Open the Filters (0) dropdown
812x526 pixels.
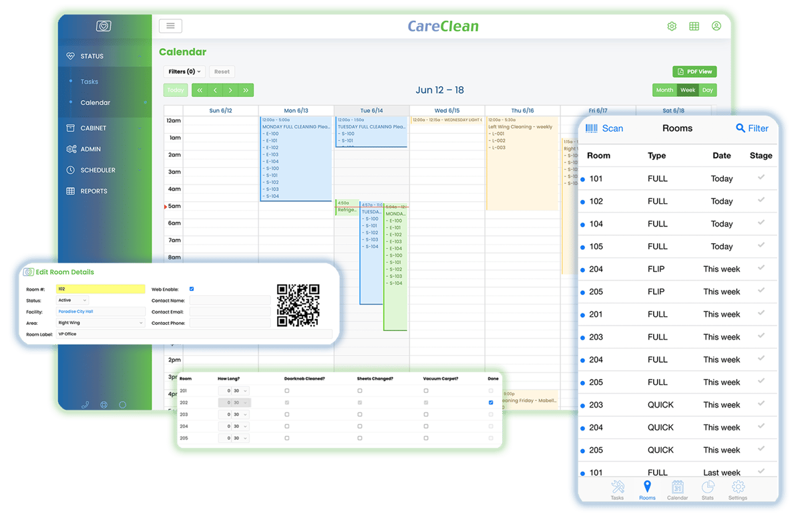tap(184, 72)
